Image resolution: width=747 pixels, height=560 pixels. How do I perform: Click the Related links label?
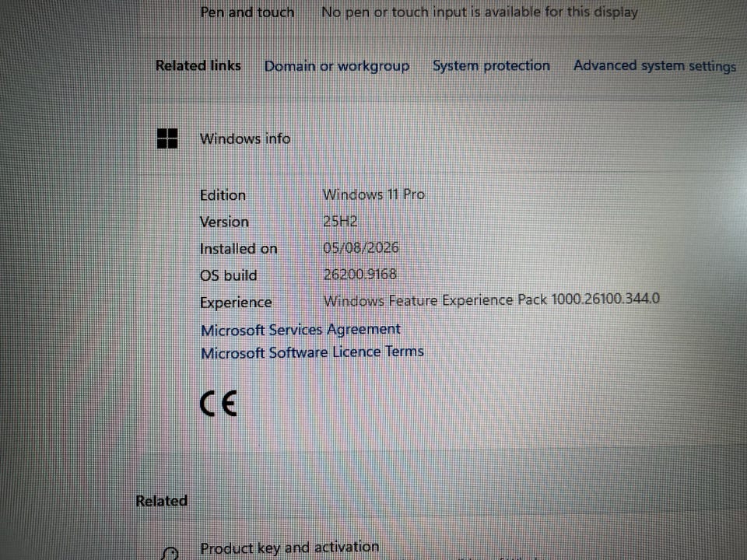[x=198, y=65]
